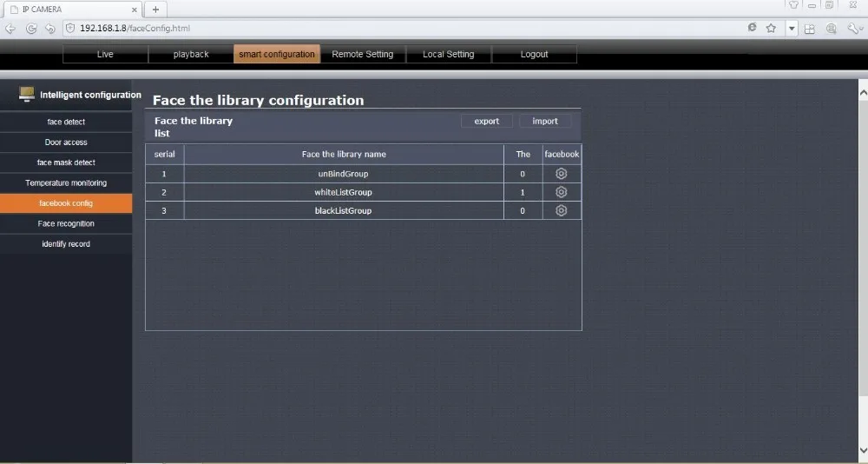This screenshot has width=868, height=464.
Task: Reload page with browser refresh icon
Action: [x=31, y=29]
